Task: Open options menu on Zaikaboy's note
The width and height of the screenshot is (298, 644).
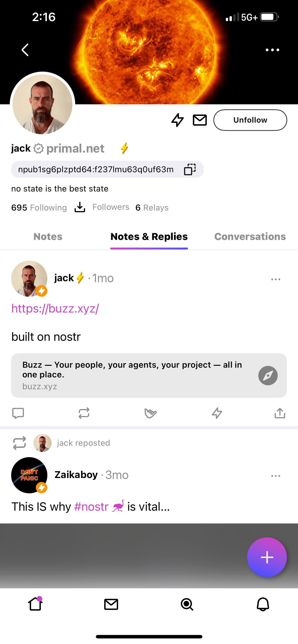Action: [x=275, y=476]
